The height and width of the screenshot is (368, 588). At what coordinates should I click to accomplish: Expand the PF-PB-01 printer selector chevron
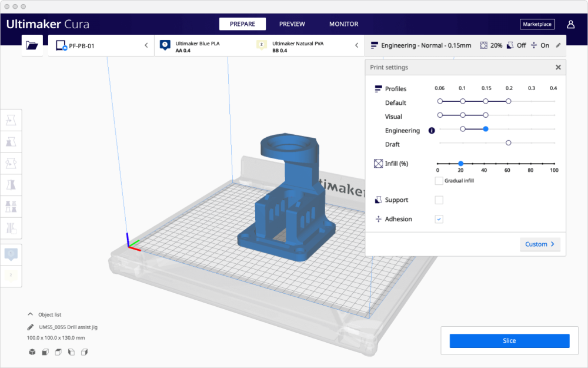(x=146, y=45)
